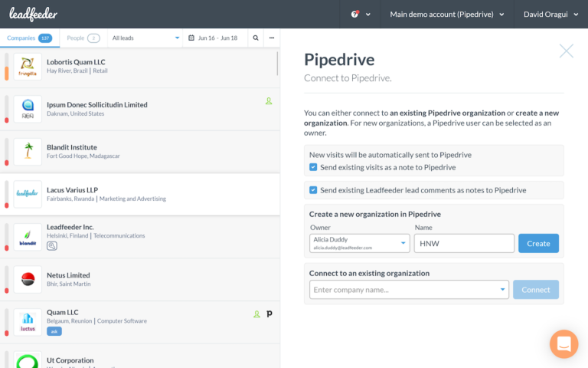This screenshot has width=588, height=368.
Task: Click the magnifier badge under Leadfeeder Inc.
Action: click(52, 246)
